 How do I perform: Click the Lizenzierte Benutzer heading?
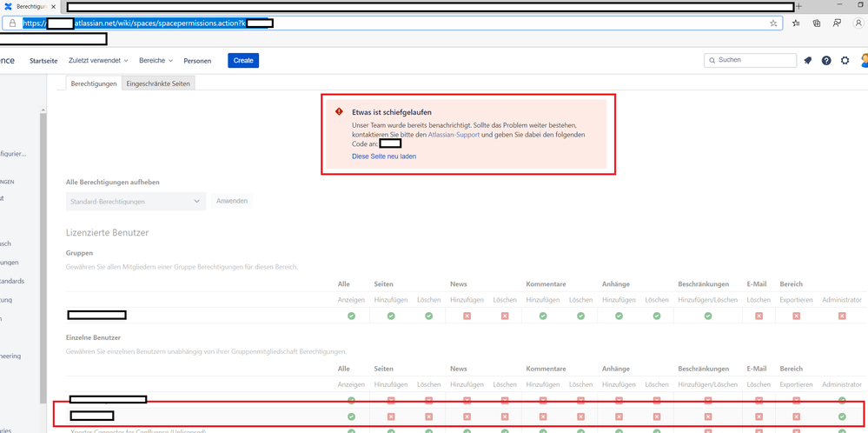[x=107, y=232]
